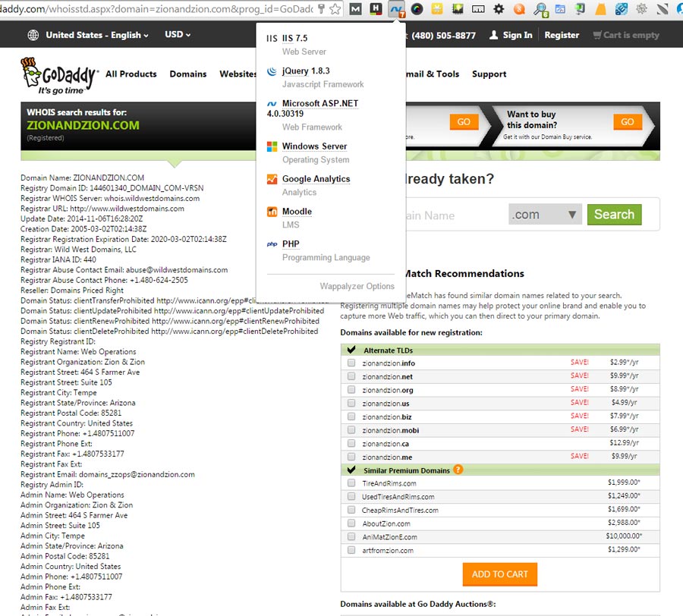
Task: Collapse the Similar Premium Domains section
Action: (351, 470)
